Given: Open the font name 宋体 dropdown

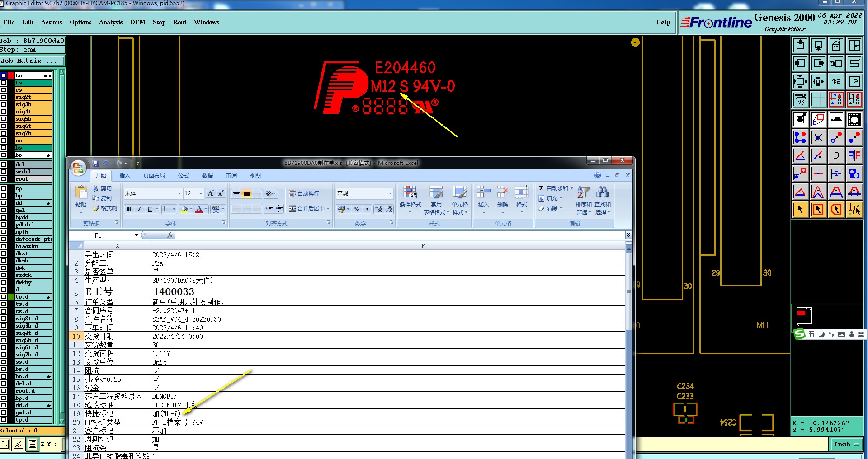Looking at the screenshot, I should [179, 193].
